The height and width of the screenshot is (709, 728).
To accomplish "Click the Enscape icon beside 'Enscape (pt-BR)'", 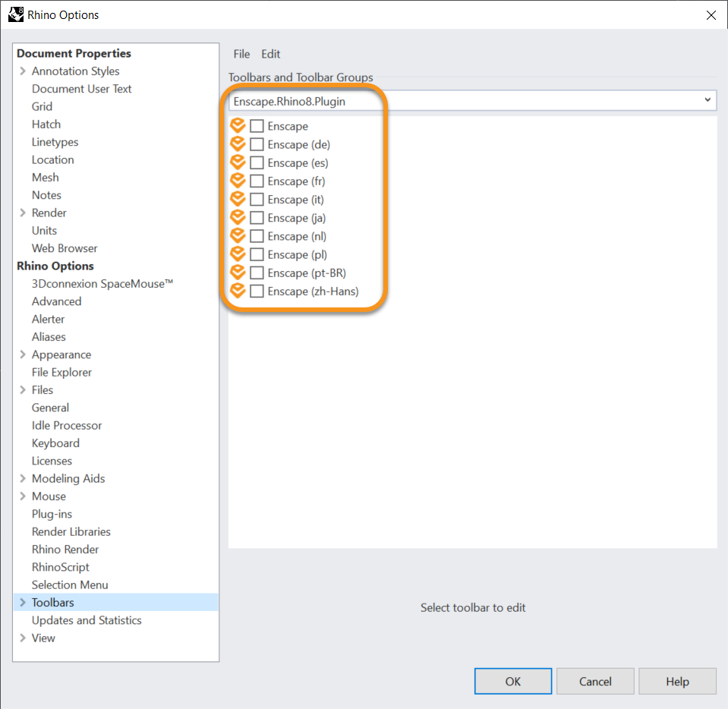I will (238, 272).
